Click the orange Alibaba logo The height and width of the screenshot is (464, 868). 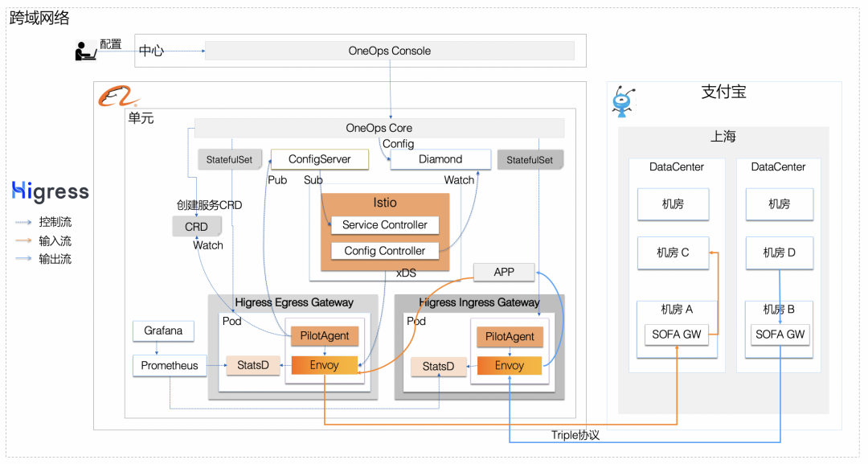[117, 96]
